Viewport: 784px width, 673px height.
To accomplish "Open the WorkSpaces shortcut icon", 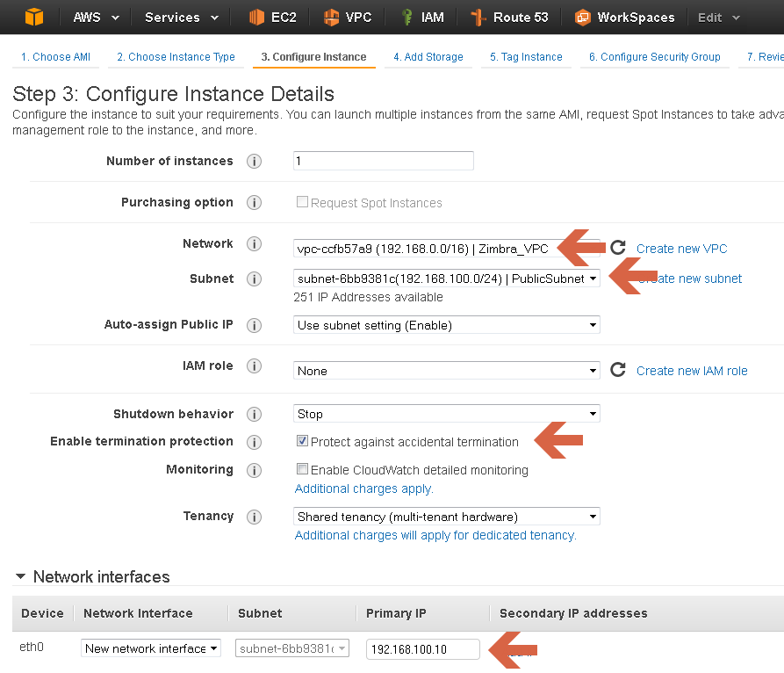I will pos(582,18).
